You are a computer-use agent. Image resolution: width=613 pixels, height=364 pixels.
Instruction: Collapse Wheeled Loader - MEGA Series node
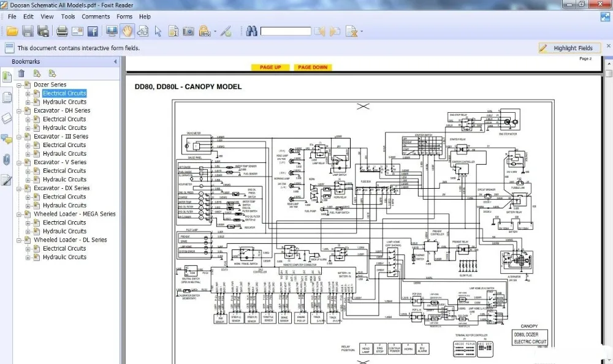(19, 214)
